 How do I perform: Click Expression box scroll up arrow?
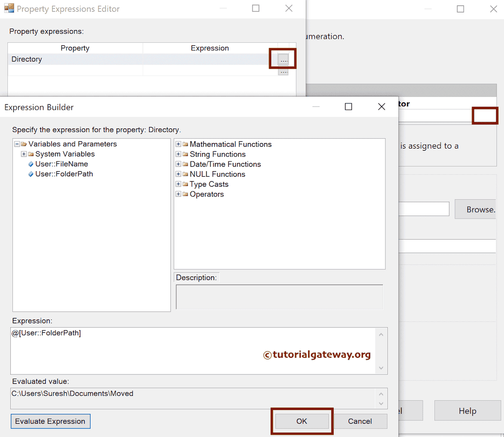(381, 335)
